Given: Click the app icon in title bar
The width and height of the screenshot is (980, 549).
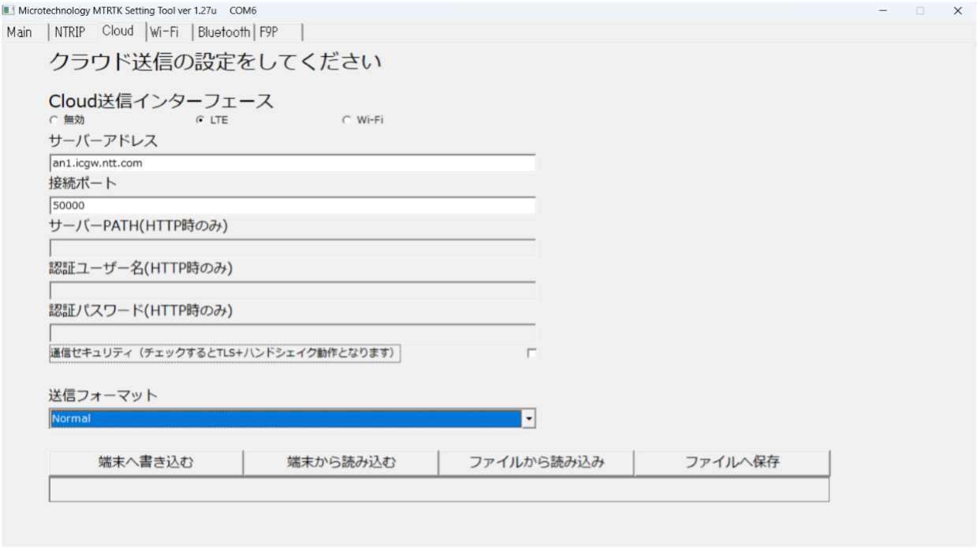Looking at the screenshot, I should point(9,10).
